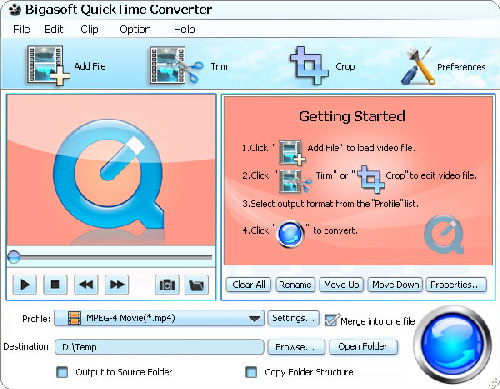500x389 pixels.
Task: Rewind the preview video
Action: [86, 285]
